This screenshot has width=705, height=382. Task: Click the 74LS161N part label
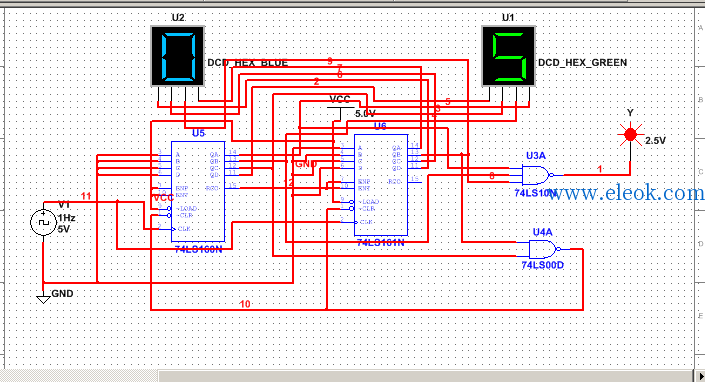[x=380, y=243]
